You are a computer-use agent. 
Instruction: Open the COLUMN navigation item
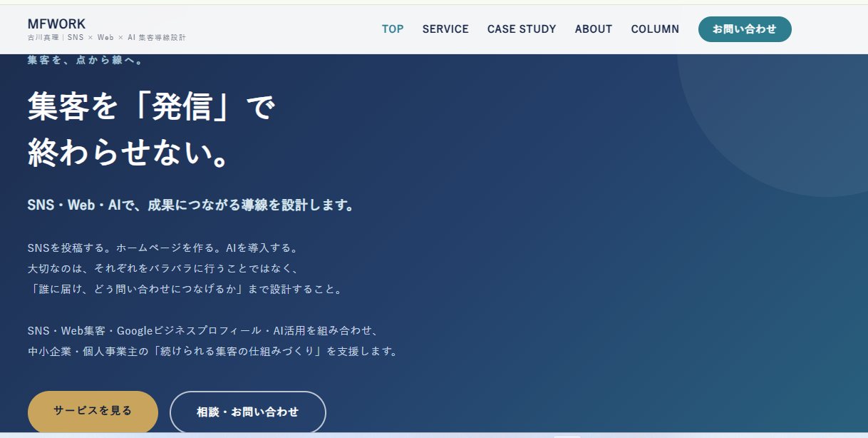tap(655, 29)
